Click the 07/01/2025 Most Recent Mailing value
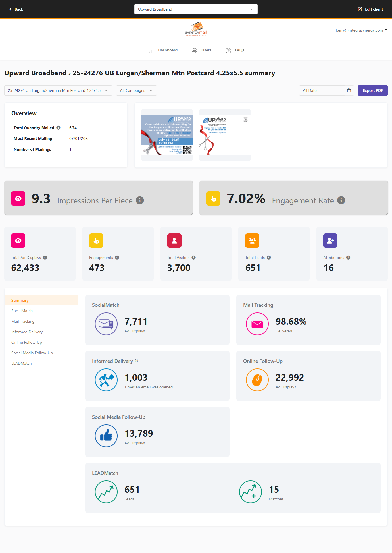The width and height of the screenshot is (392, 553). coord(80,138)
